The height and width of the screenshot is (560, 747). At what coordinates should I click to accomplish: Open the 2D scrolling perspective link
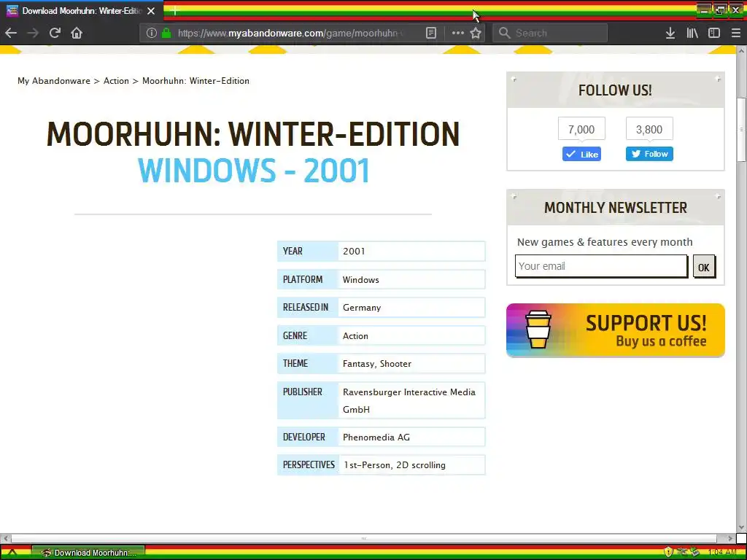pos(421,464)
